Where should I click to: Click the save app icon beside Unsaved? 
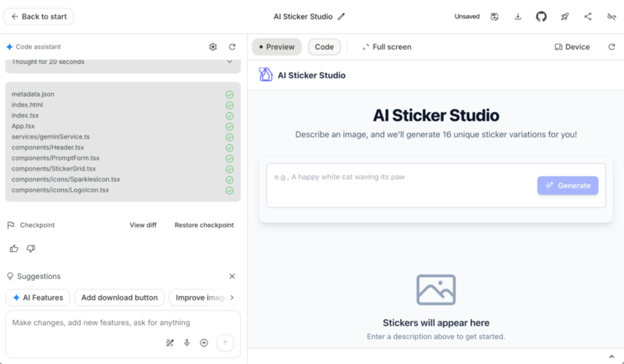click(495, 16)
